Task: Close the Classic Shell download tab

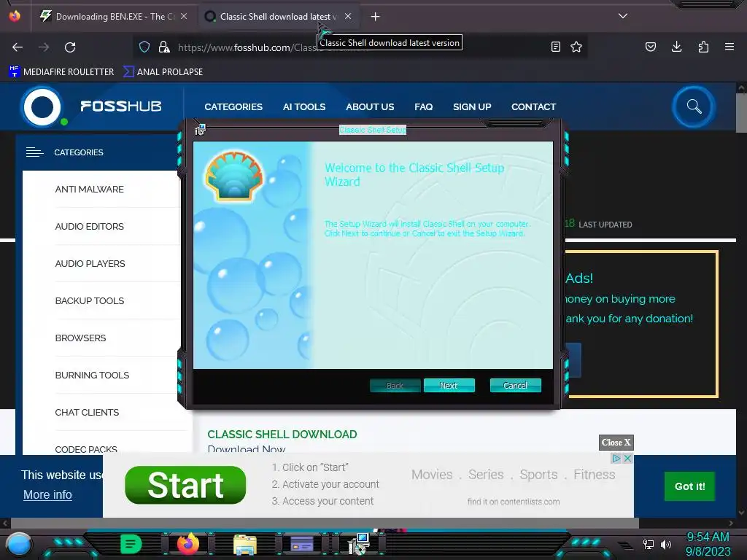Action: pos(348,16)
